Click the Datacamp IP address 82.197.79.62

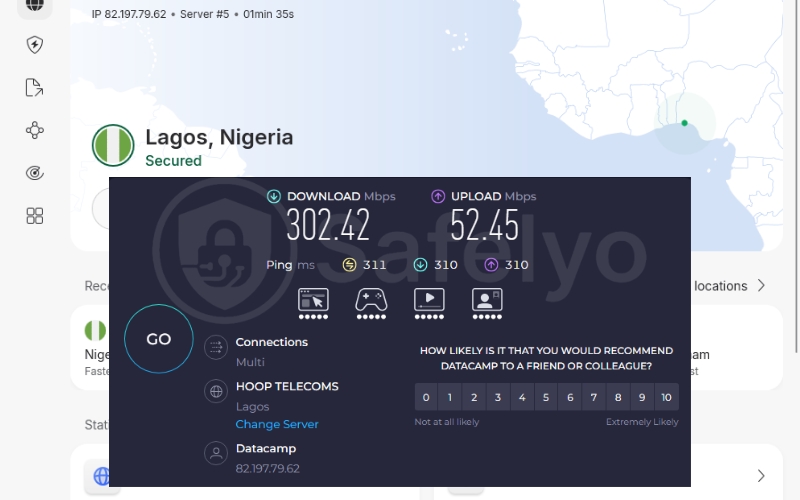(x=268, y=468)
